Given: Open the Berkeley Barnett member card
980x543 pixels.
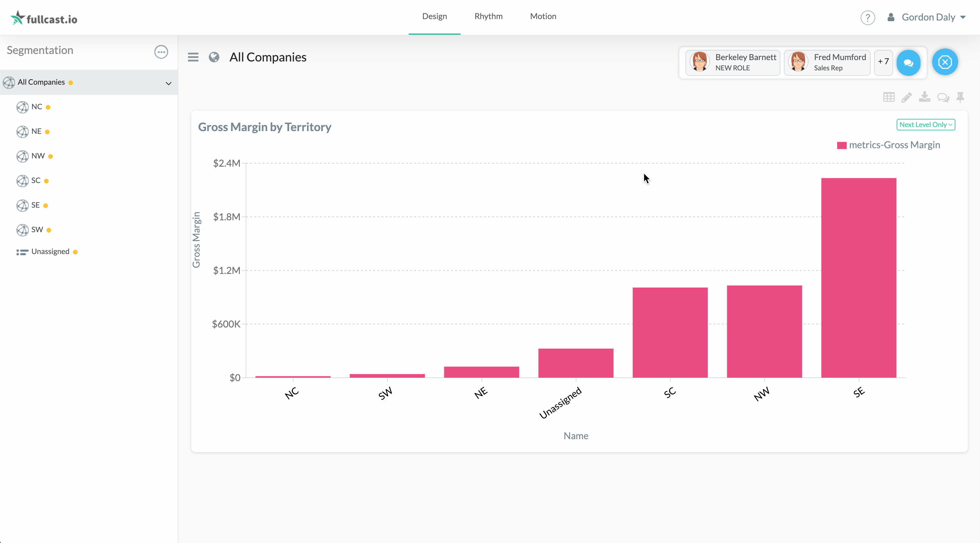Looking at the screenshot, I should point(733,62).
